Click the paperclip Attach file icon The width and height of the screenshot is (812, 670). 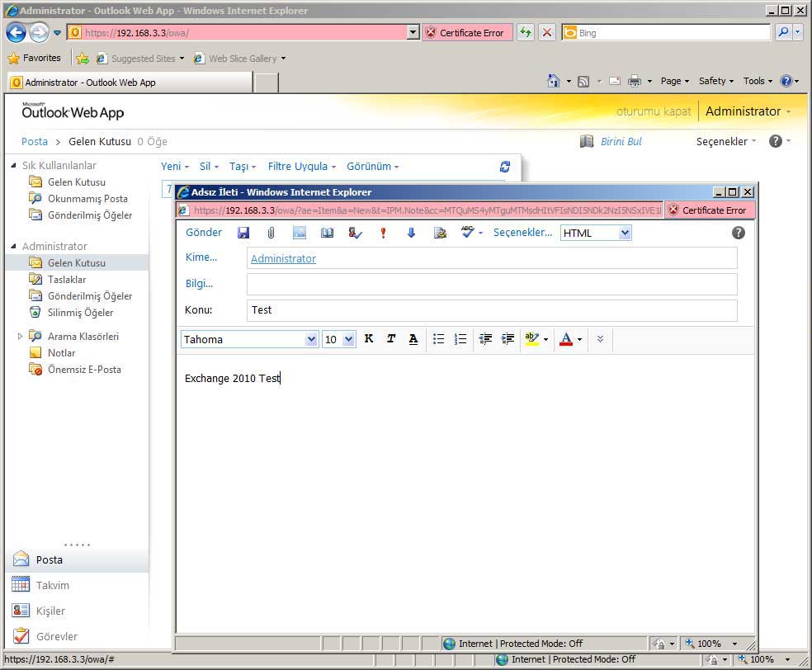tap(271, 233)
